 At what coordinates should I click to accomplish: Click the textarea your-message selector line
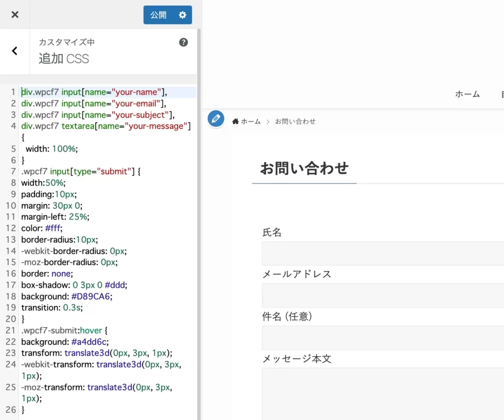pyautogui.click(x=106, y=126)
